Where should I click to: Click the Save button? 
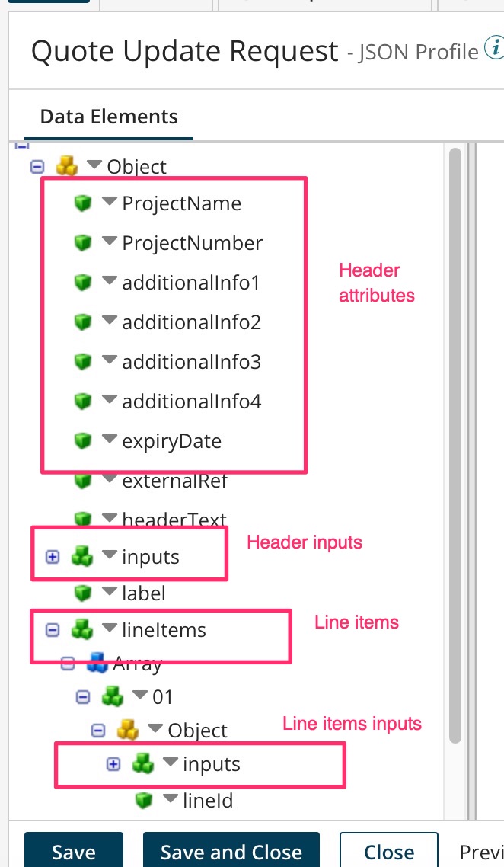point(74,852)
